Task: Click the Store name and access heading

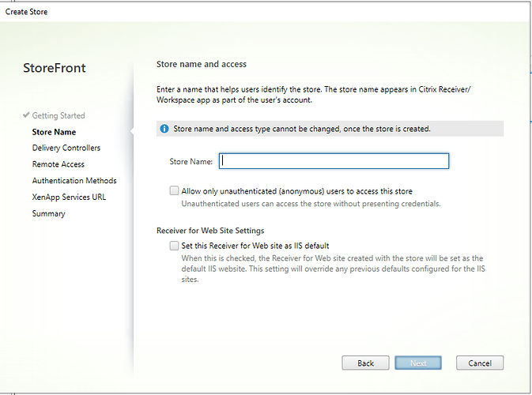Action: click(202, 64)
